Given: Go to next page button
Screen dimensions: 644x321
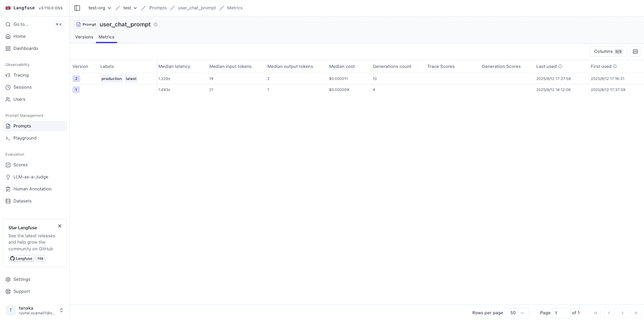Looking at the screenshot, I should click(623, 313).
